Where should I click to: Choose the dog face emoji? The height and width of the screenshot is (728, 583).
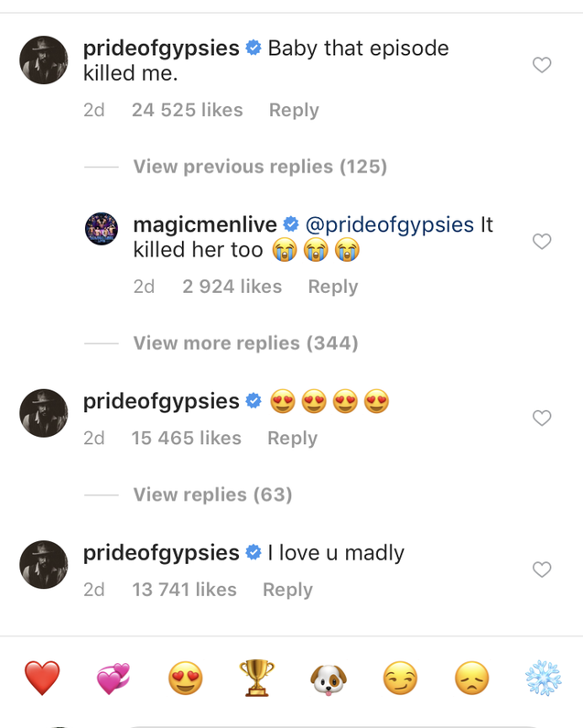(328, 679)
